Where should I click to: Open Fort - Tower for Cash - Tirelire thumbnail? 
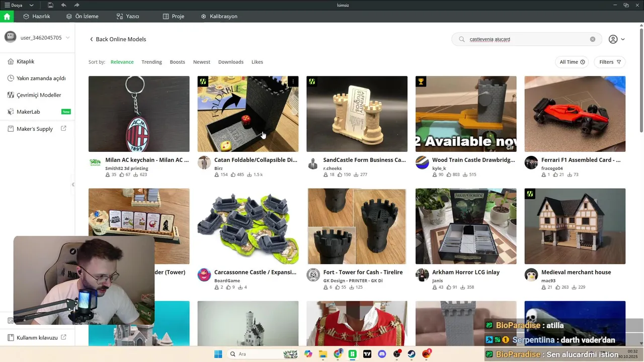[x=357, y=226]
